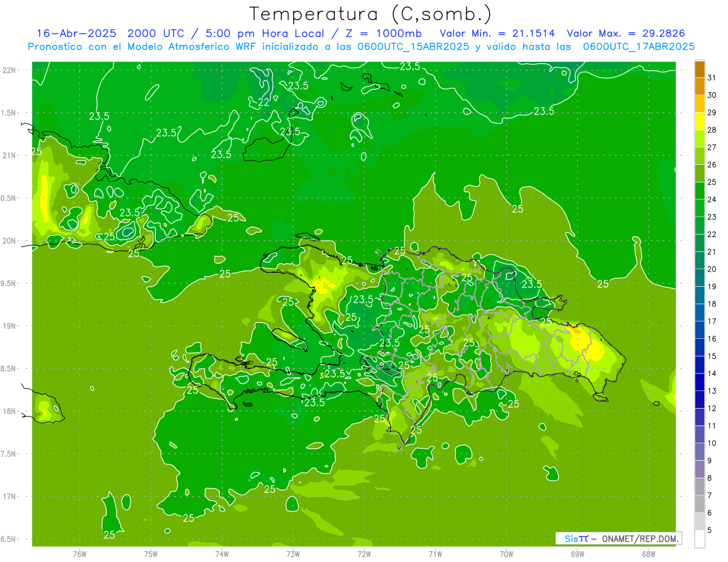Click "Valor Max. = 29.2826" value

pyautogui.click(x=625, y=33)
